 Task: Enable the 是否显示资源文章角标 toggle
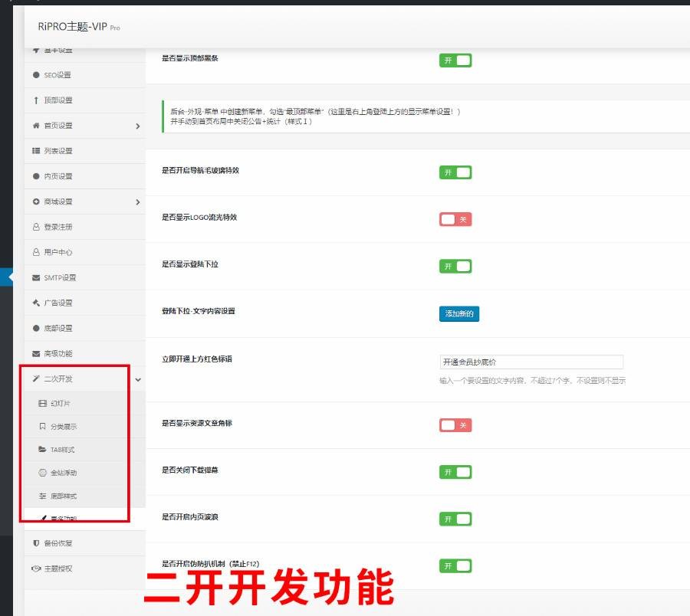tap(455, 425)
